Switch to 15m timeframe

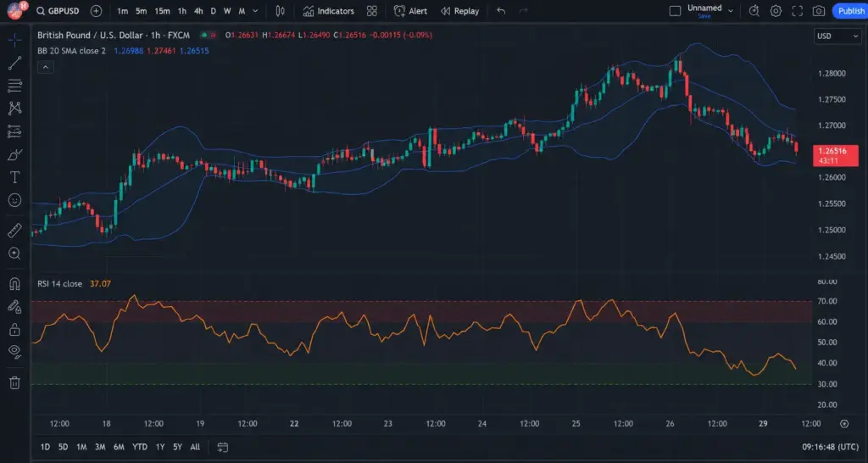162,11
